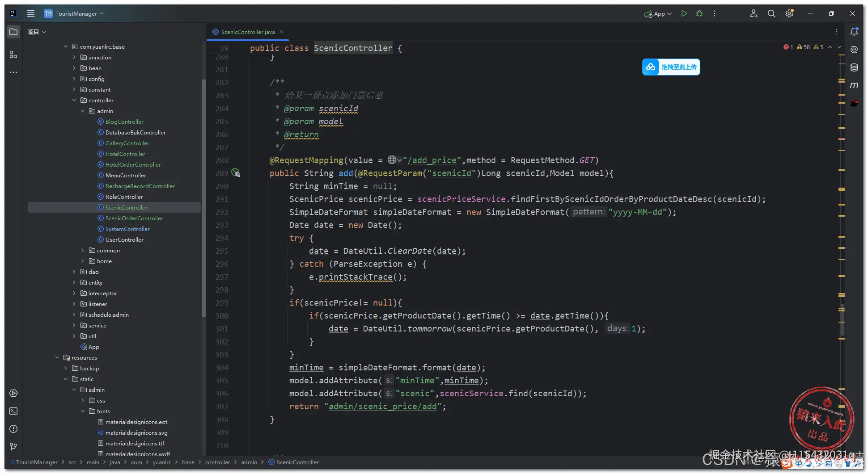Open the Maven tool window

click(854, 85)
